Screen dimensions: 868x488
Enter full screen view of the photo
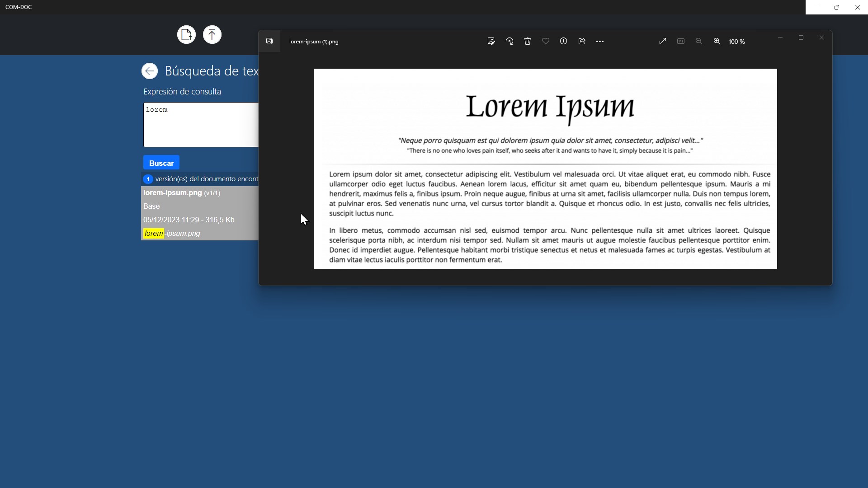[663, 41]
